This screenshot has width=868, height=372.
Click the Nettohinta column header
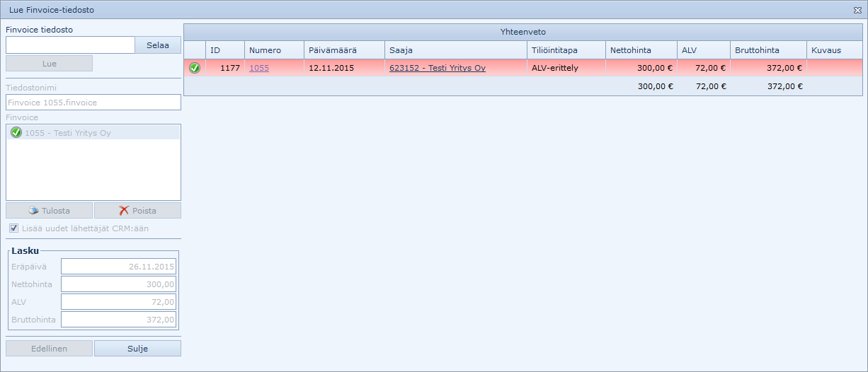(641, 50)
